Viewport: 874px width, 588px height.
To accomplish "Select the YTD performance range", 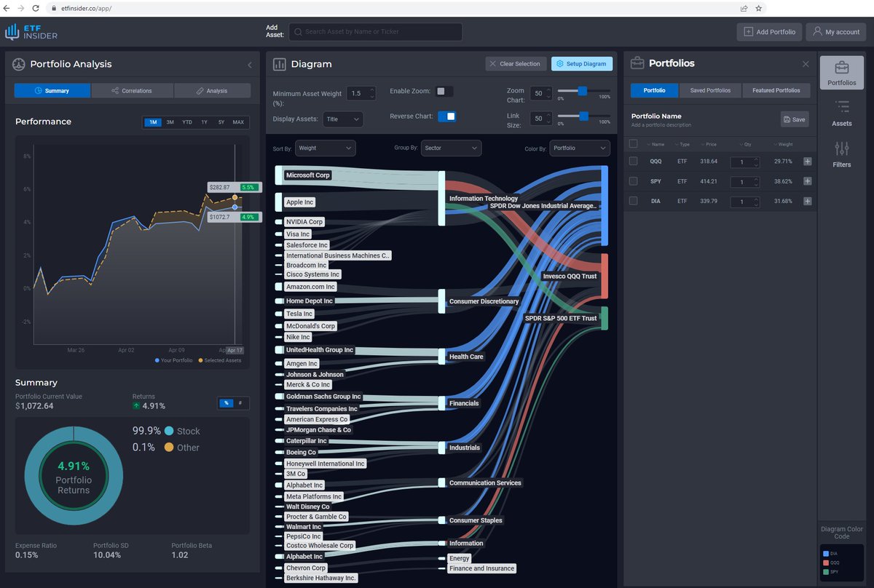I will click(187, 122).
